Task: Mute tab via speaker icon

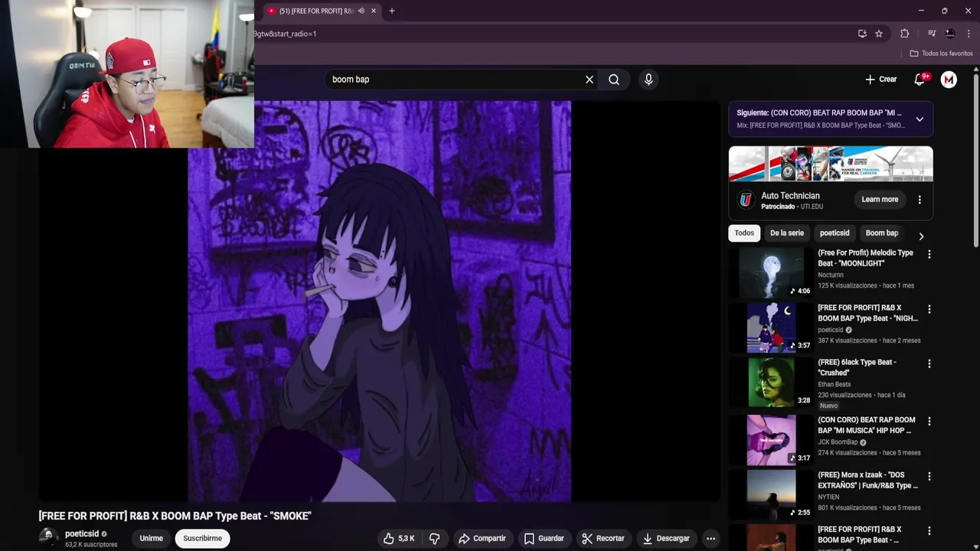Action: pos(361,11)
